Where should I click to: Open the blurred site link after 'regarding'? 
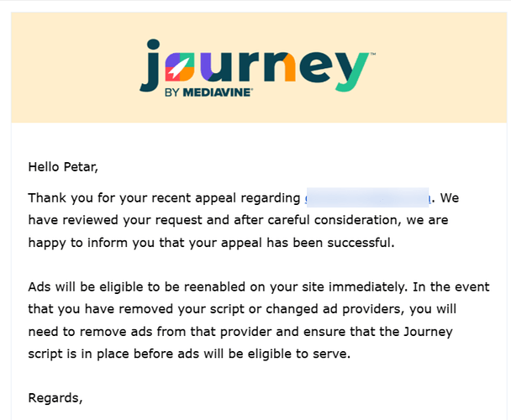367,197
